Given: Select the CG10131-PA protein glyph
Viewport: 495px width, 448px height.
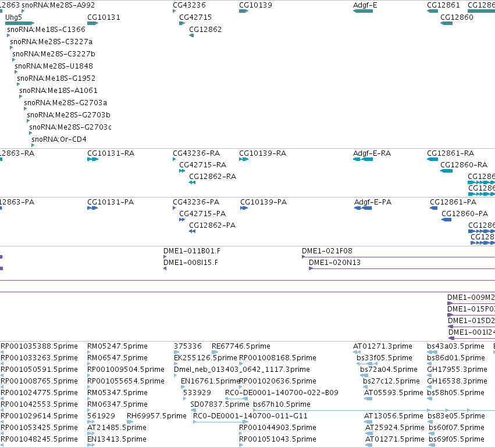Looking at the screenshot, I should click(92, 208).
